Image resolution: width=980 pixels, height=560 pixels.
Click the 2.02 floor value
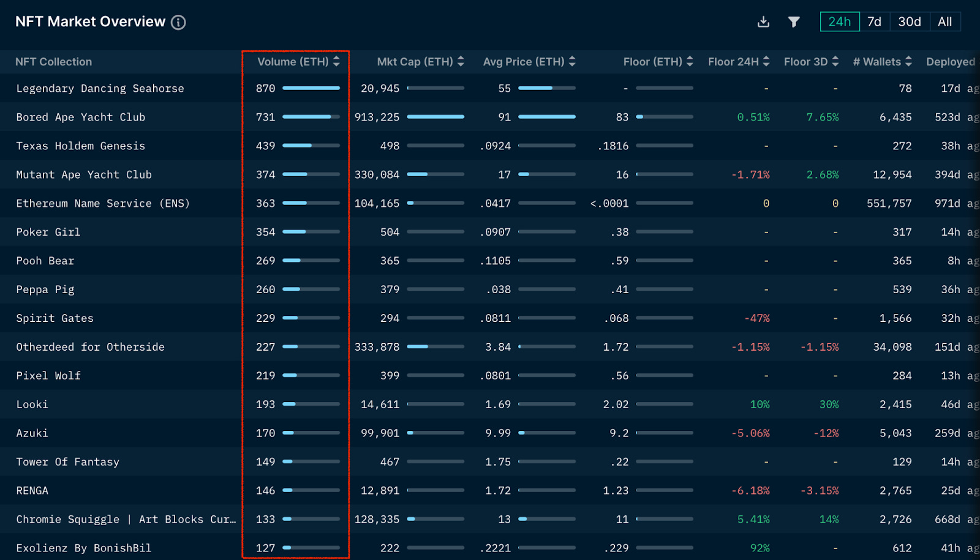(x=616, y=405)
